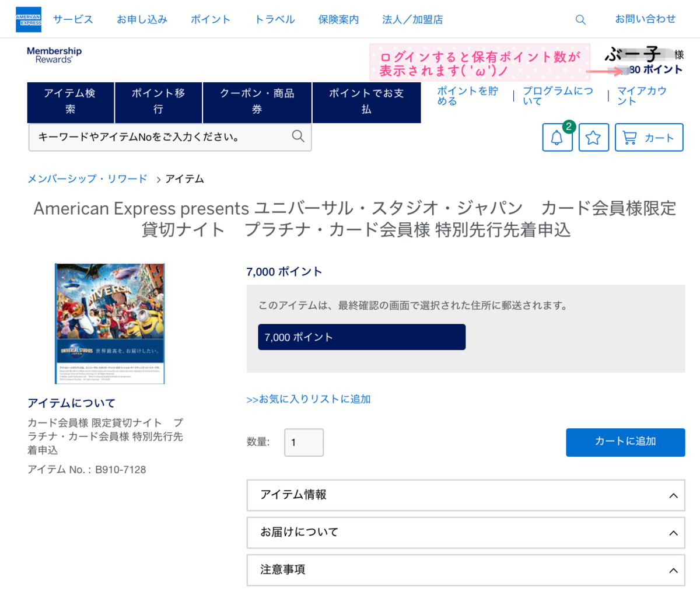Screen dimensions: 700x598
Task: Click the Membership Rewards logo
Action: [x=54, y=55]
